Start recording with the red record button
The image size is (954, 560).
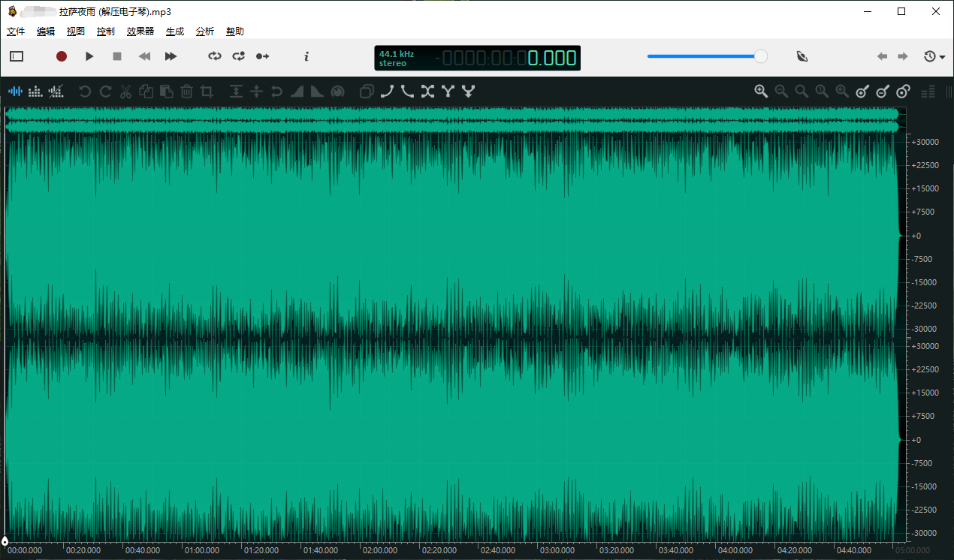[62, 56]
